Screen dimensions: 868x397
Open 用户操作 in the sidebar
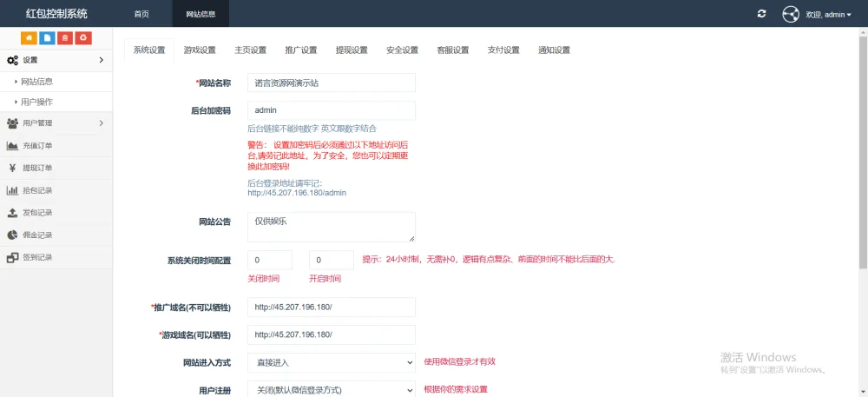tap(56, 102)
